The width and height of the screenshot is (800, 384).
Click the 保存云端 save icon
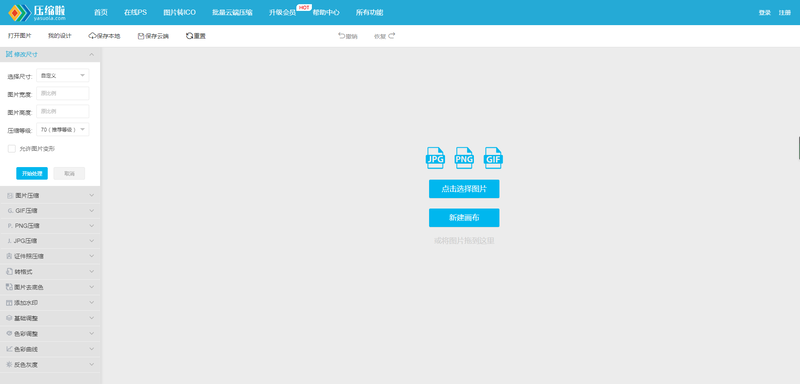pos(141,36)
